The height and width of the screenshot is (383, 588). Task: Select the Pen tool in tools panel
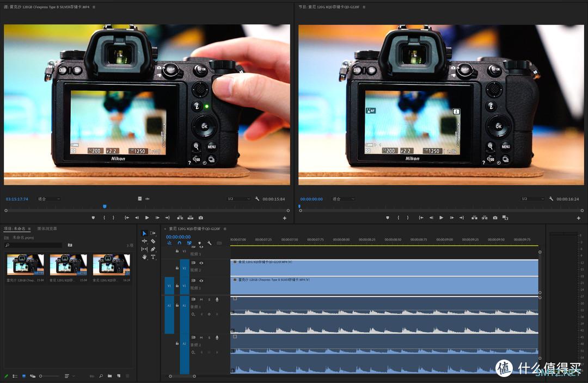click(x=153, y=249)
